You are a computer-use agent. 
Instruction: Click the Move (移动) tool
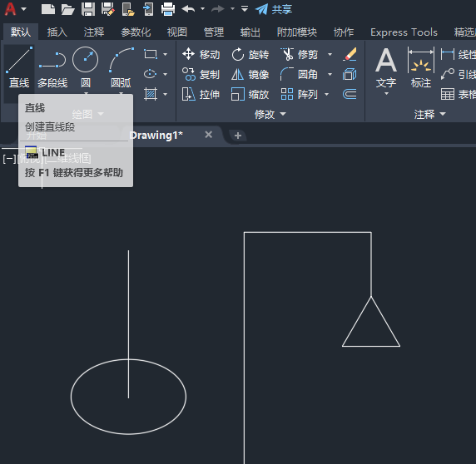pos(201,55)
